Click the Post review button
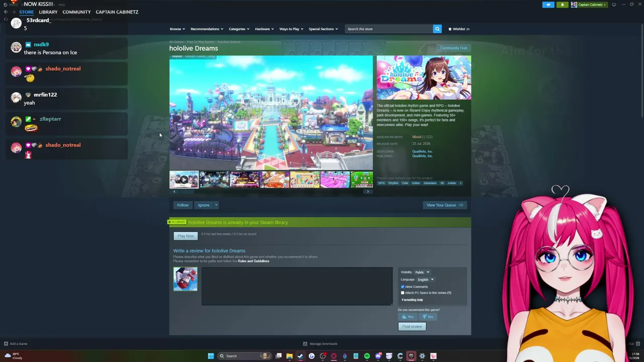 [x=412, y=326]
